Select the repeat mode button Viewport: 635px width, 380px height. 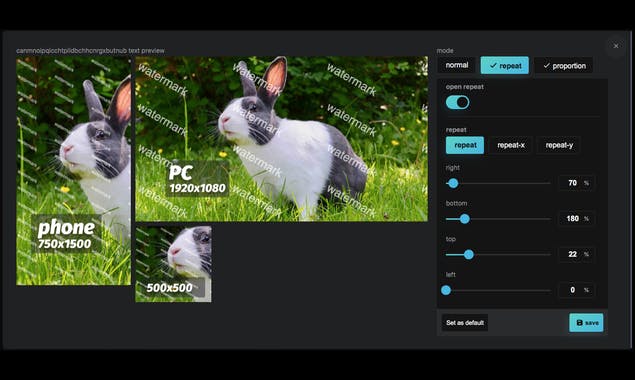(505, 65)
